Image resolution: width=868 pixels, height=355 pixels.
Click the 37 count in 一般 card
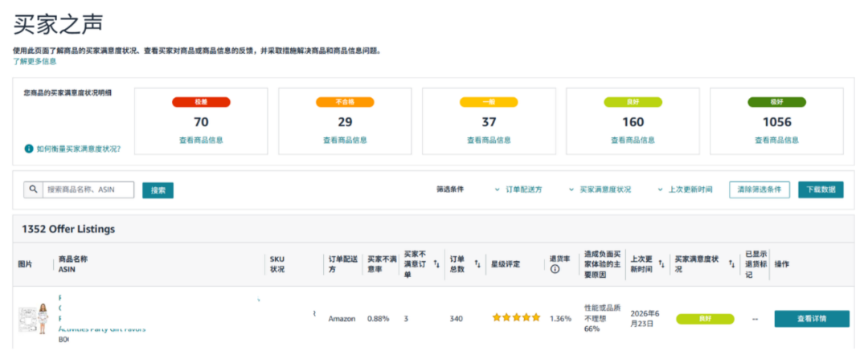pos(489,122)
